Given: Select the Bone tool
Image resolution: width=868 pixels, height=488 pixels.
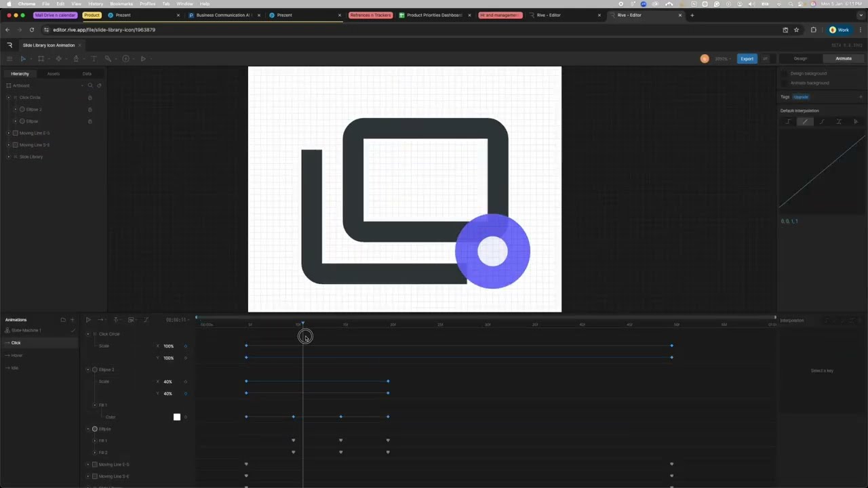Looking at the screenshot, I should pyautogui.click(x=108, y=59).
